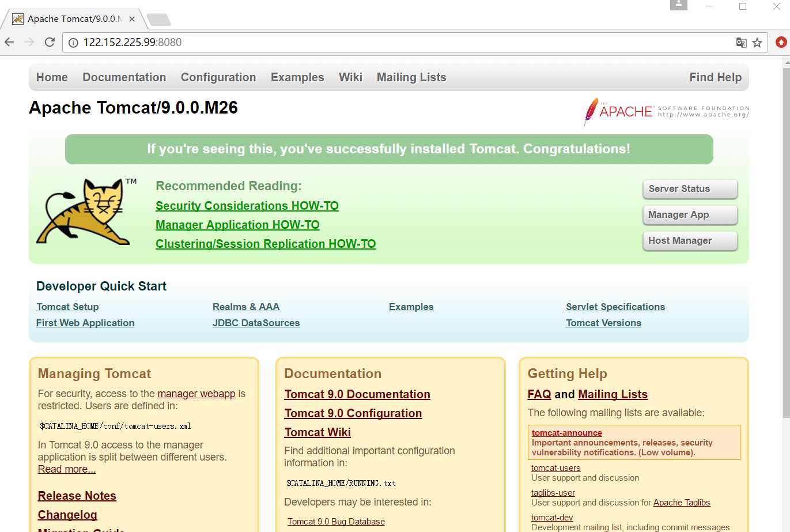
Task: Click the Tomcat cat logo image
Action: pyautogui.click(x=86, y=212)
